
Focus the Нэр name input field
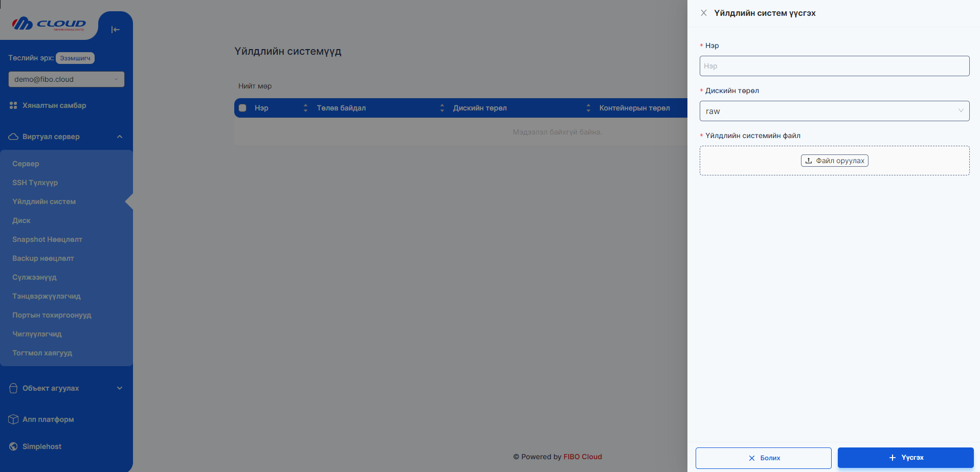tap(834, 66)
